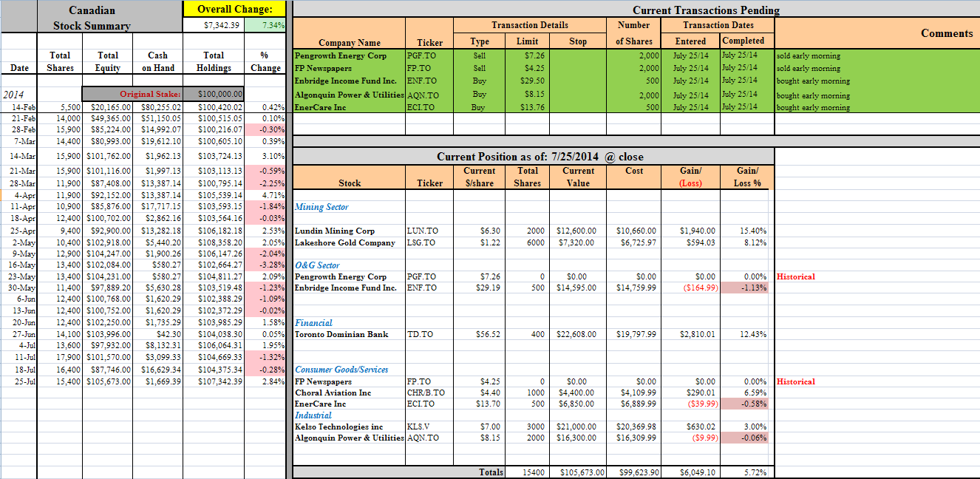Select the "Current $/share" column header

(479, 177)
